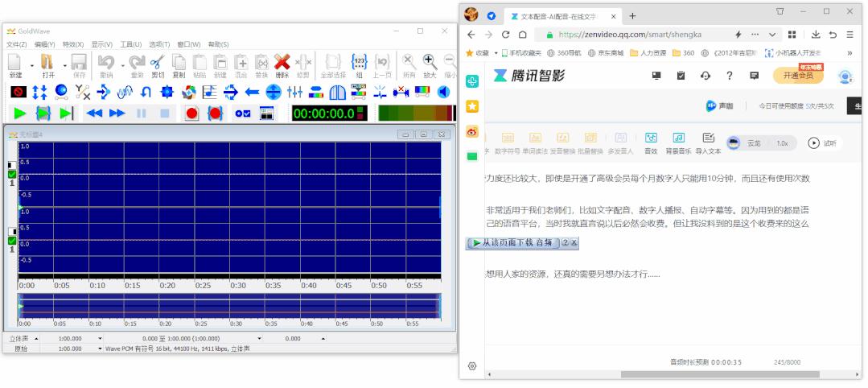Screen dimensions: 868x388
Task: Open the View (显示) menu in GoldWave
Action: [102, 44]
